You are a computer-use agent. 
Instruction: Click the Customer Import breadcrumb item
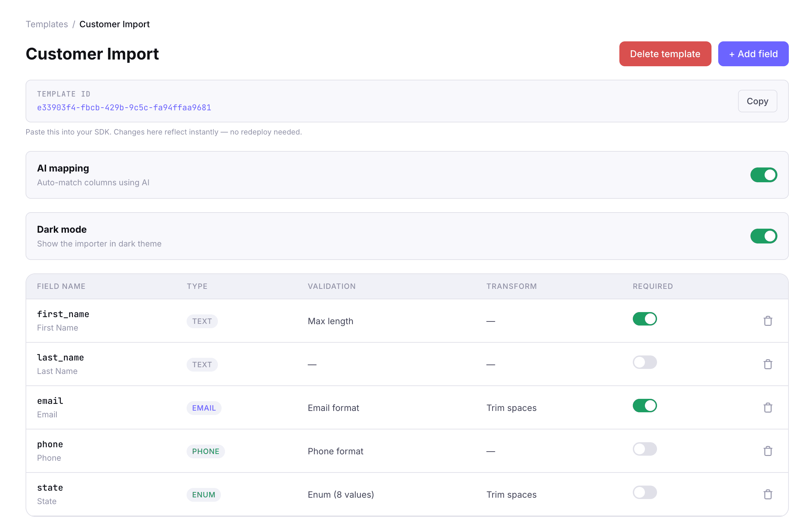click(115, 24)
